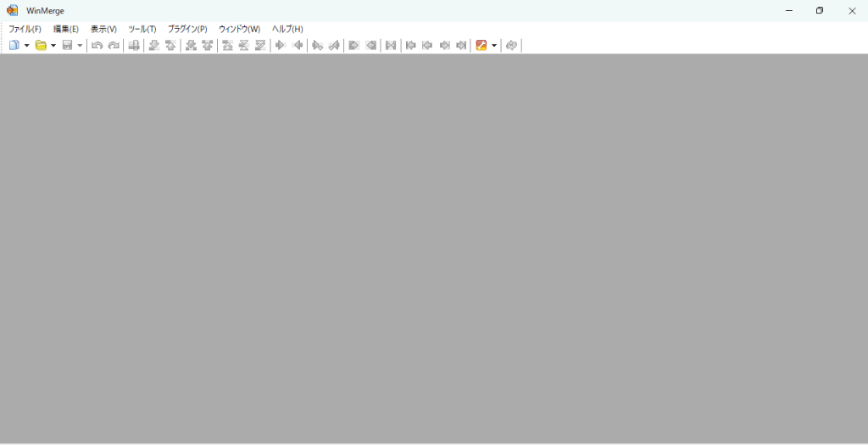Click the Copy to Left arrow icon
The height and width of the screenshot is (445, 868).
coord(298,45)
